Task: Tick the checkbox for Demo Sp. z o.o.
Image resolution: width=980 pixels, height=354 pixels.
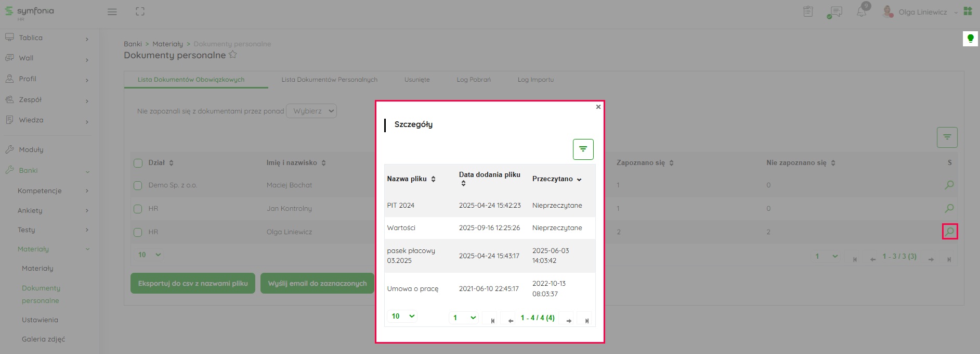Action: (x=138, y=185)
